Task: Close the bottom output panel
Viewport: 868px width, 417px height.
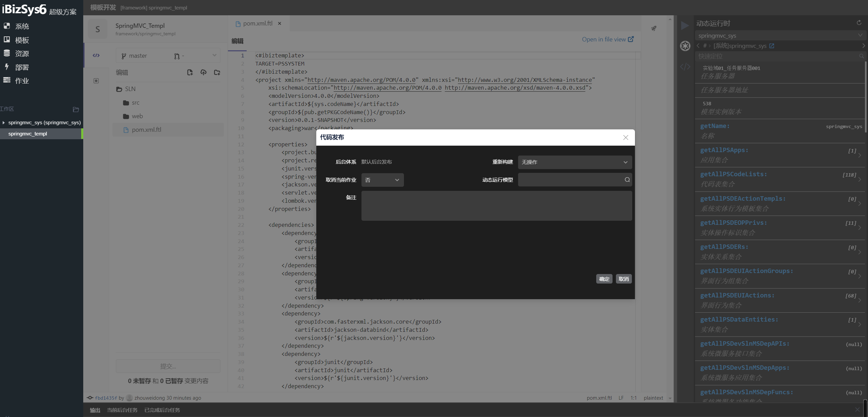Action: click(x=857, y=410)
